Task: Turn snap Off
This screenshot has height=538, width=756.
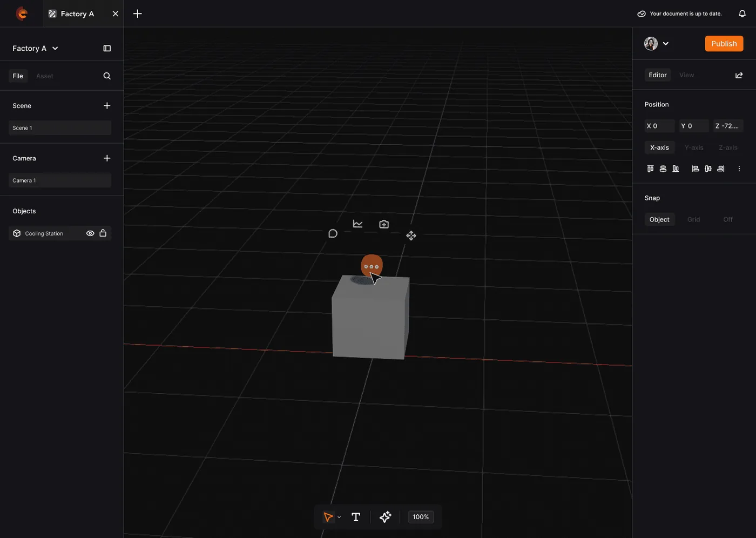Action: point(728,219)
